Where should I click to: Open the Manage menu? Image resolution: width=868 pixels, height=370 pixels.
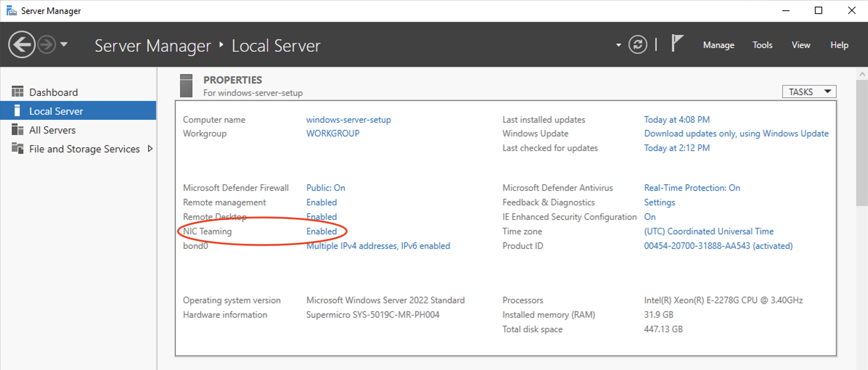718,45
